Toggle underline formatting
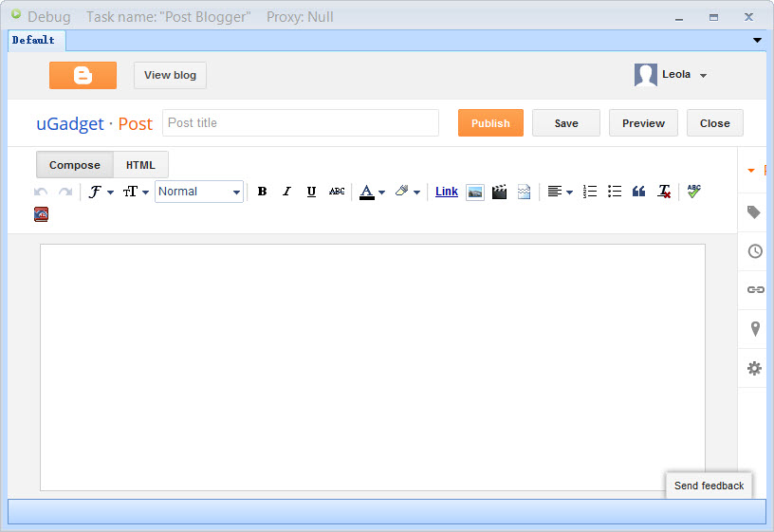Screen dimensions: 774x532 coord(311,192)
